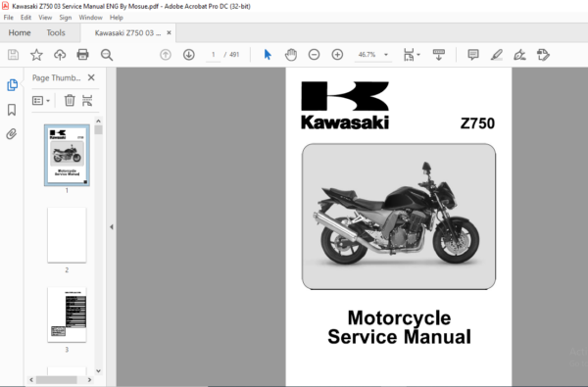Open the bookmarks panel icon
The image size is (588, 387).
click(x=12, y=110)
